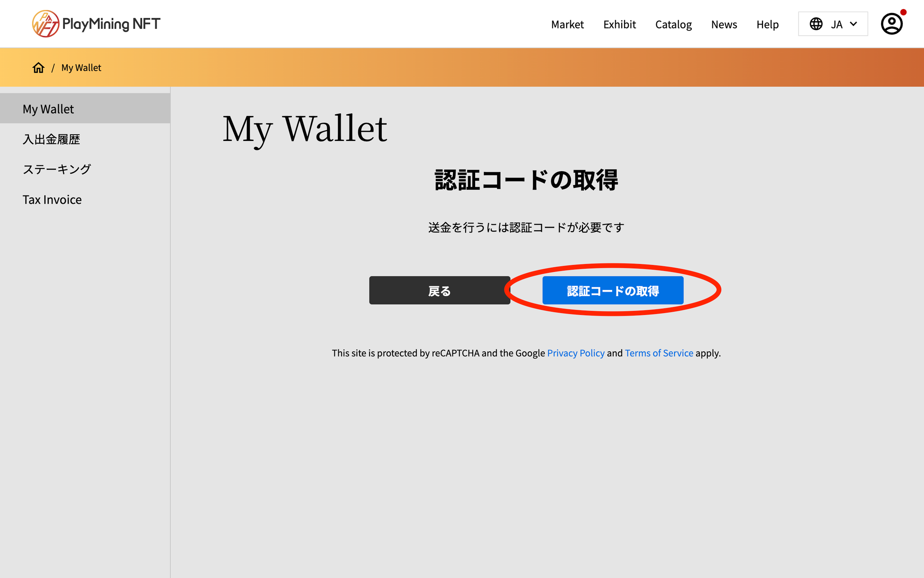Click the blue 認証コードの取得 button

tap(612, 290)
